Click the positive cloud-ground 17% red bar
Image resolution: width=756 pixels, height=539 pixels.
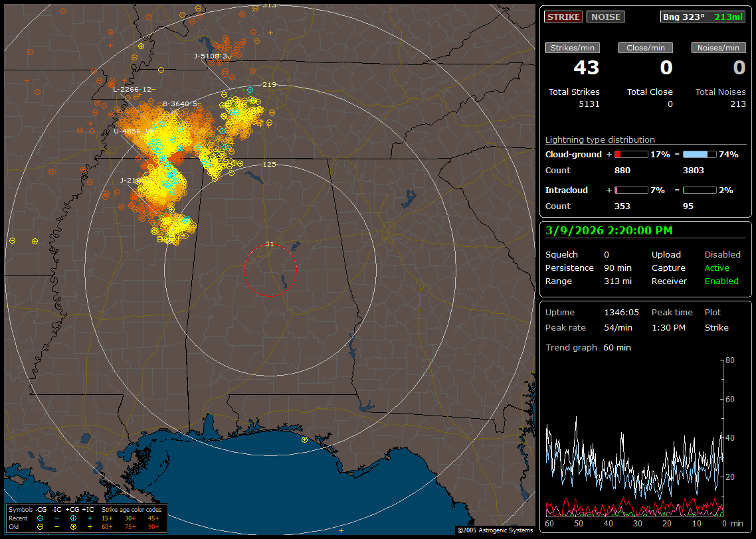[630, 154]
